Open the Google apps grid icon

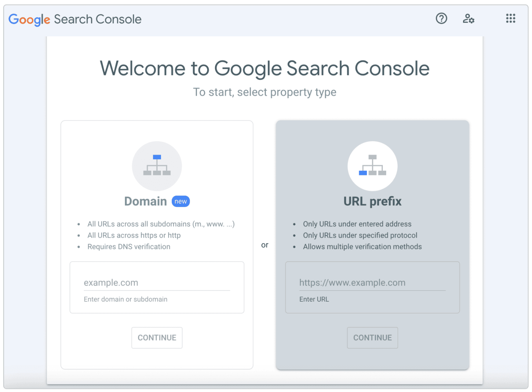511,18
